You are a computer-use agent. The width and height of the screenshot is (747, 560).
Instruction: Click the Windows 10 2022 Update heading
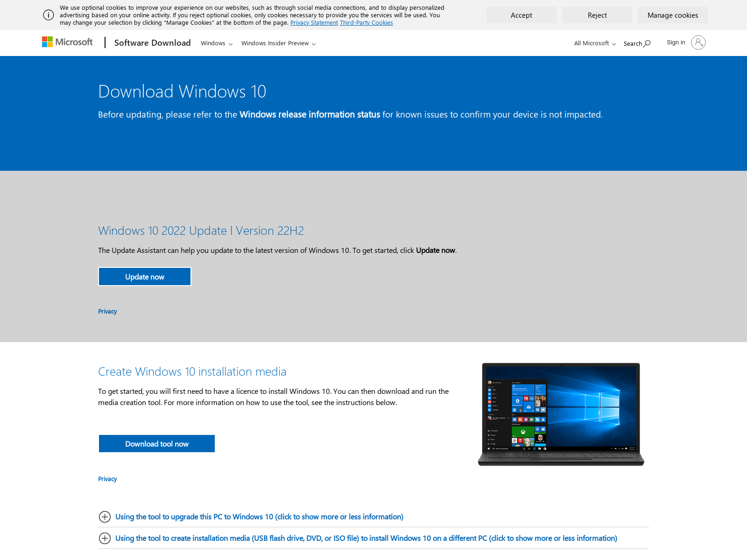[201, 231]
